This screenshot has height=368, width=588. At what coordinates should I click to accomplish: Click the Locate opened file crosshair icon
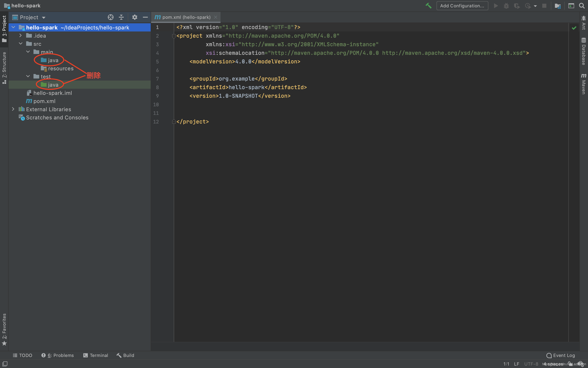click(110, 17)
